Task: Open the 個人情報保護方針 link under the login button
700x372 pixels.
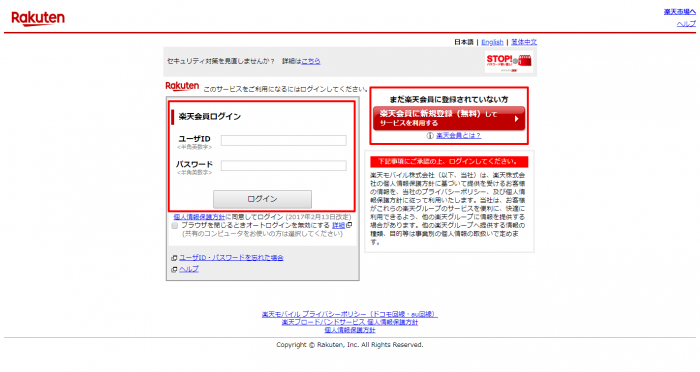Action: click(199, 217)
